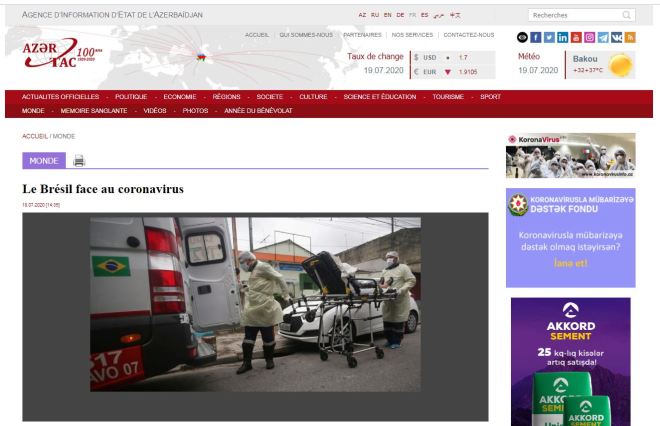660x426 pixels.
Task: Open the POLITIQUE menu section
Action: [131, 97]
